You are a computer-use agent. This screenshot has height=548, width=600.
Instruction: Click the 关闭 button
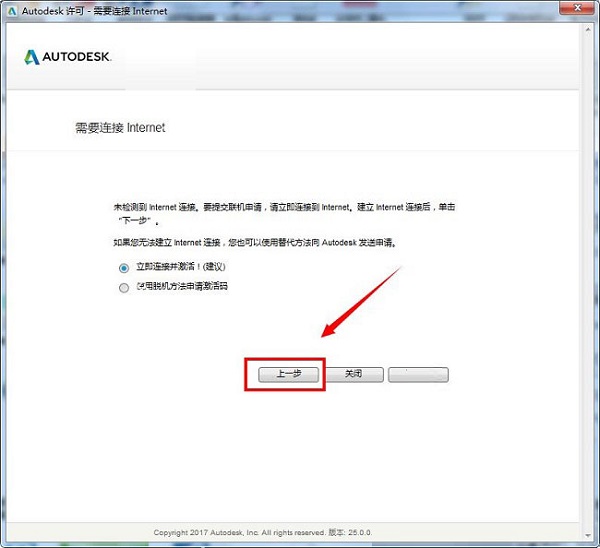coord(353,374)
